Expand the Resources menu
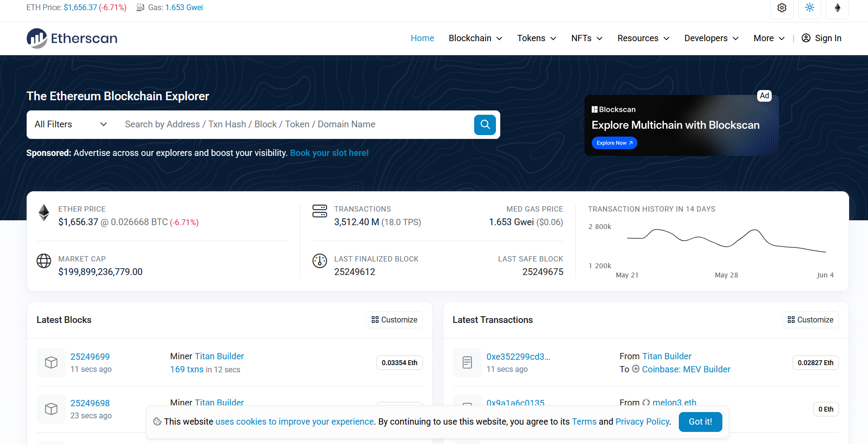 (644, 38)
